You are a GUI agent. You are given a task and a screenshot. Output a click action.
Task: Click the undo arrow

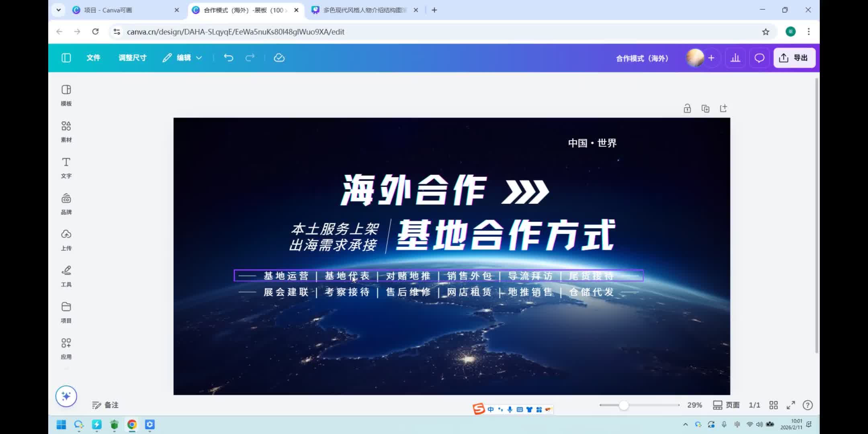pos(228,58)
